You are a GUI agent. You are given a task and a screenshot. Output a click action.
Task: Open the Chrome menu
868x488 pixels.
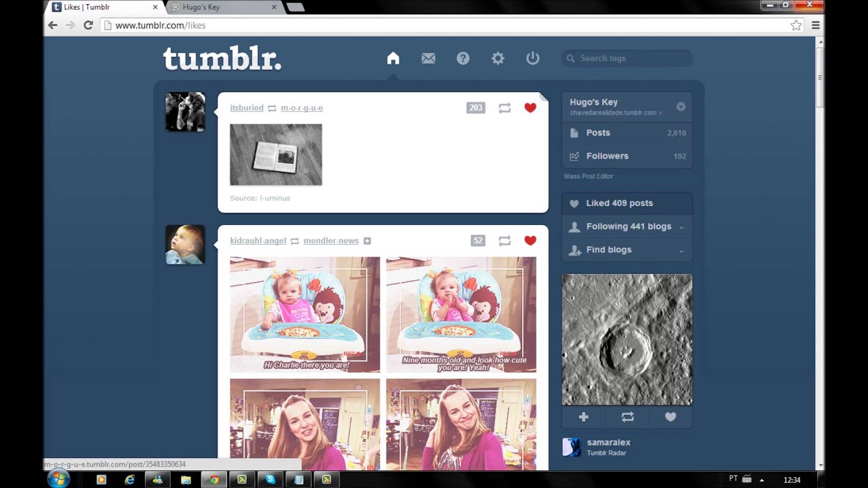coord(816,25)
